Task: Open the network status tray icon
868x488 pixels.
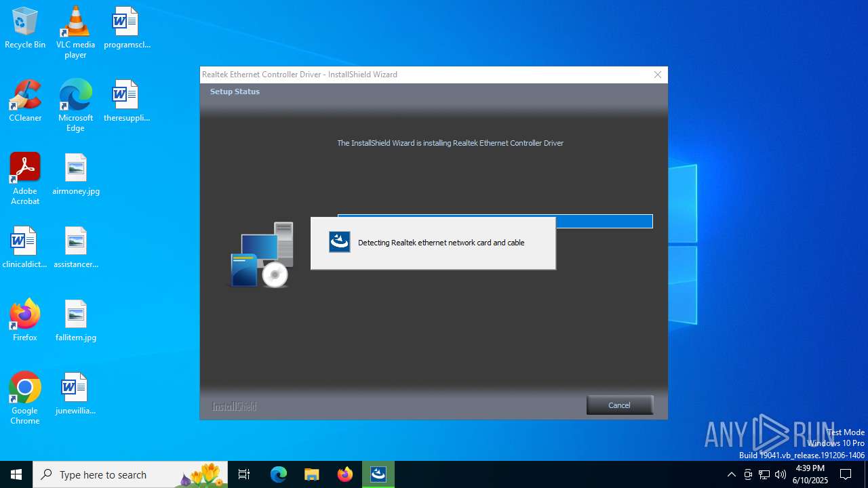Action: coord(764,474)
